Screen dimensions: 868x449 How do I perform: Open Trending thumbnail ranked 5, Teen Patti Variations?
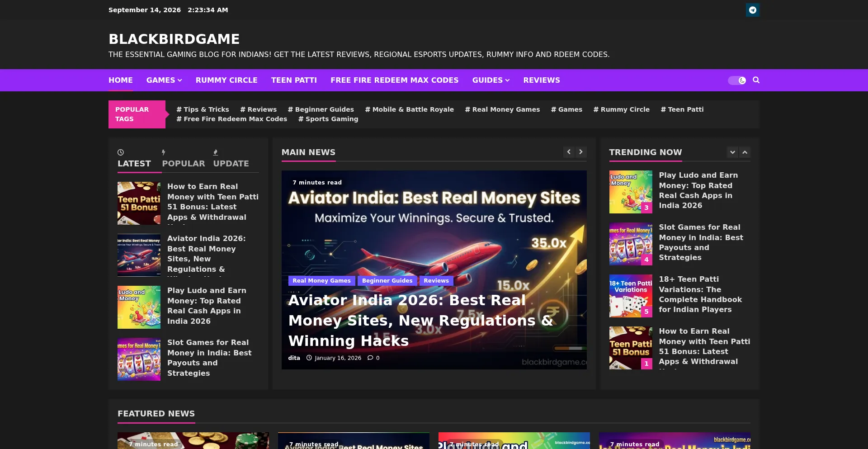point(631,296)
